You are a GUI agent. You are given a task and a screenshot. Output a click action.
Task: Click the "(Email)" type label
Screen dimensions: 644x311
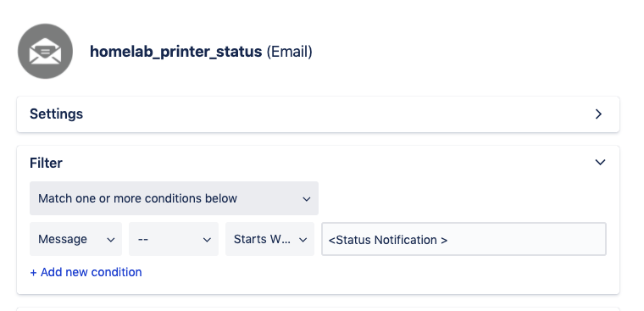(290, 52)
